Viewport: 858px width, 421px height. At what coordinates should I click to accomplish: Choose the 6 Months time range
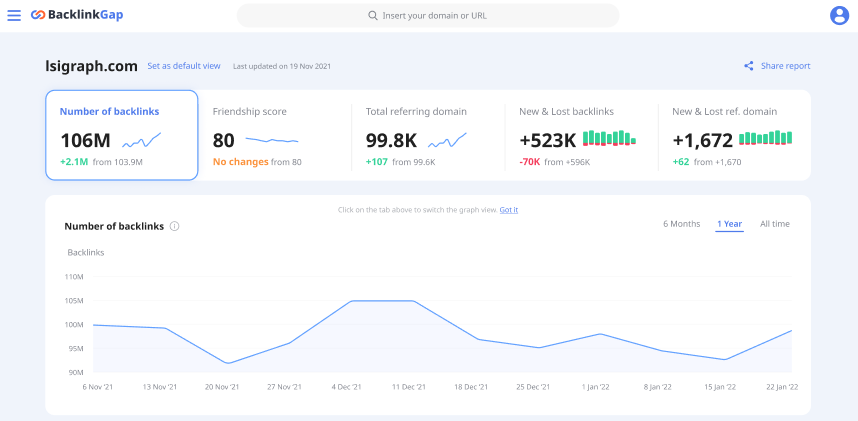click(x=681, y=224)
